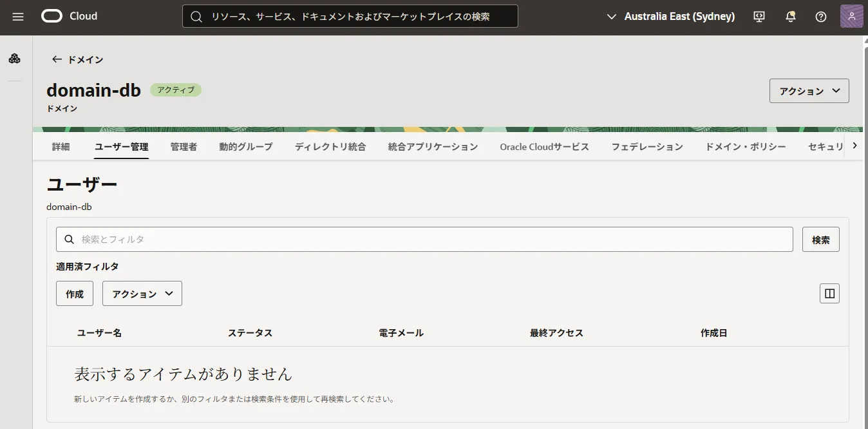This screenshot has height=429, width=868.
Task: Open the アクション dropdown above the user table
Action: pos(142,293)
